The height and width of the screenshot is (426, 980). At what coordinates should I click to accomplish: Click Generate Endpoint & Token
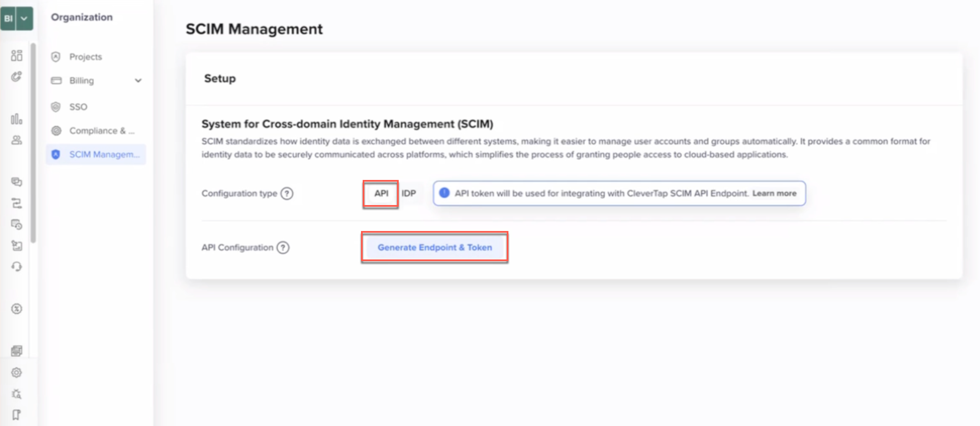pyautogui.click(x=434, y=247)
